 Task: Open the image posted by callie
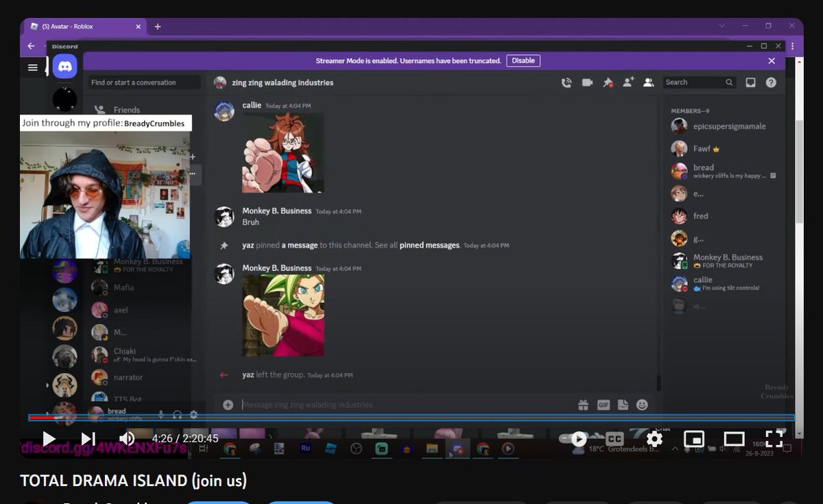[x=283, y=153]
